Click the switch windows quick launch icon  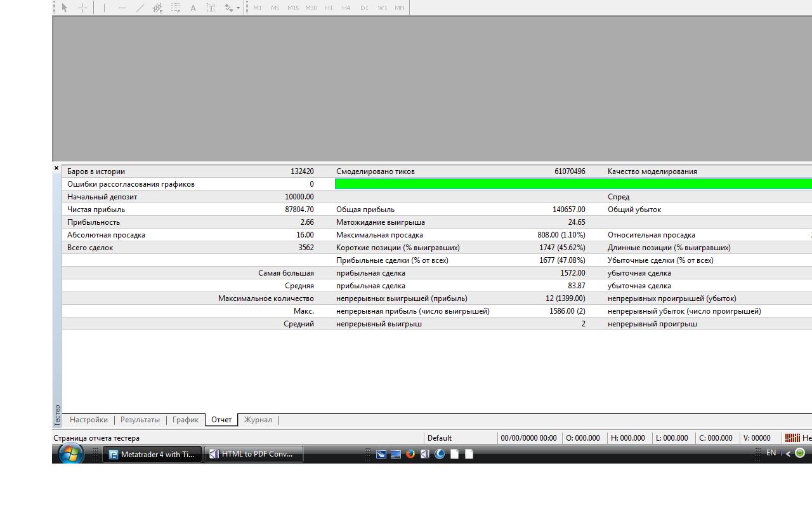pos(381,454)
